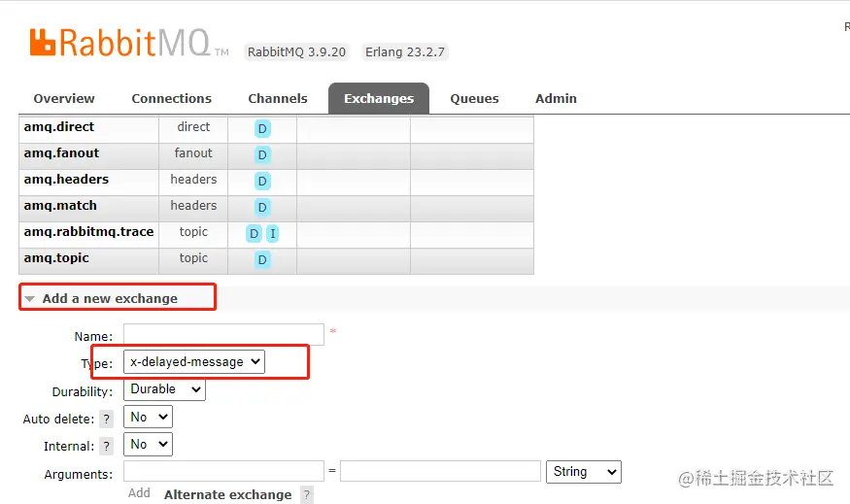
Task: Open the amq.match exchange
Action: 60,206
